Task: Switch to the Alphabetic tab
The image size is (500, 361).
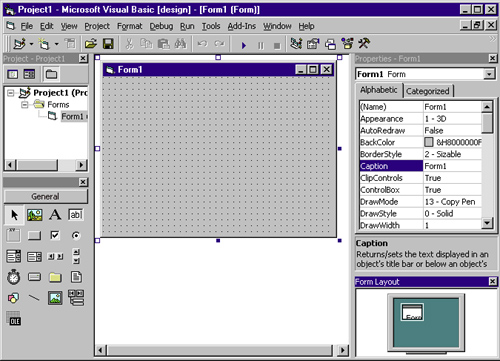Action: click(379, 90)
